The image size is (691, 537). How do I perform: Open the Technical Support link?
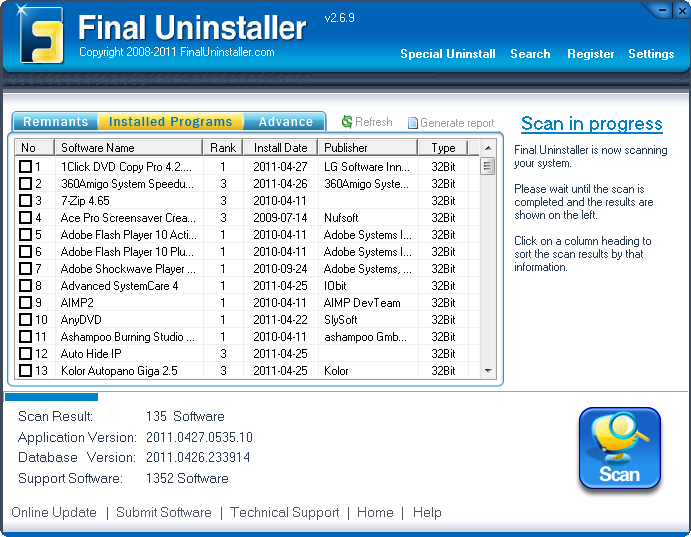285,512
